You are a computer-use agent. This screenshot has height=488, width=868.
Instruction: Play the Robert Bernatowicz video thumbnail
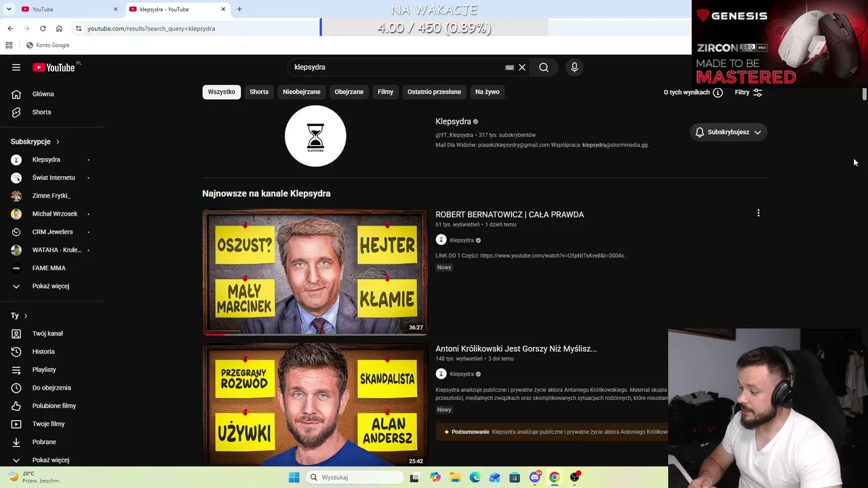[315, 272]
